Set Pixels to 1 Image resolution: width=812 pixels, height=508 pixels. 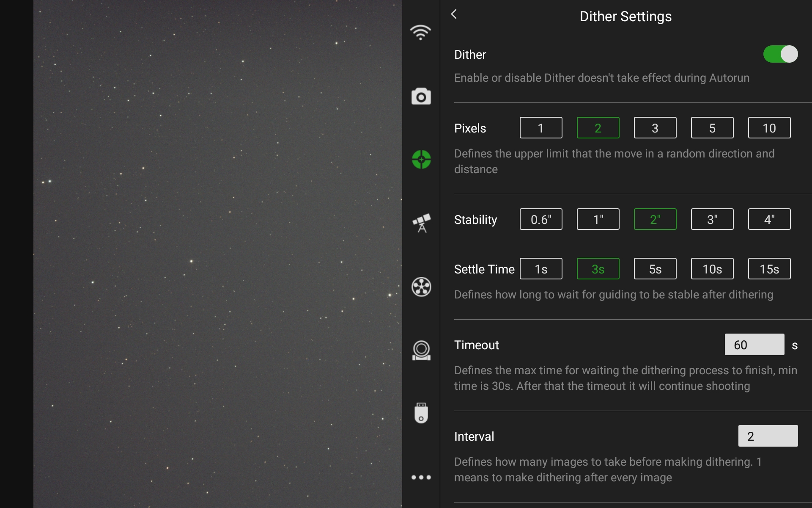[x=541, y=128]
